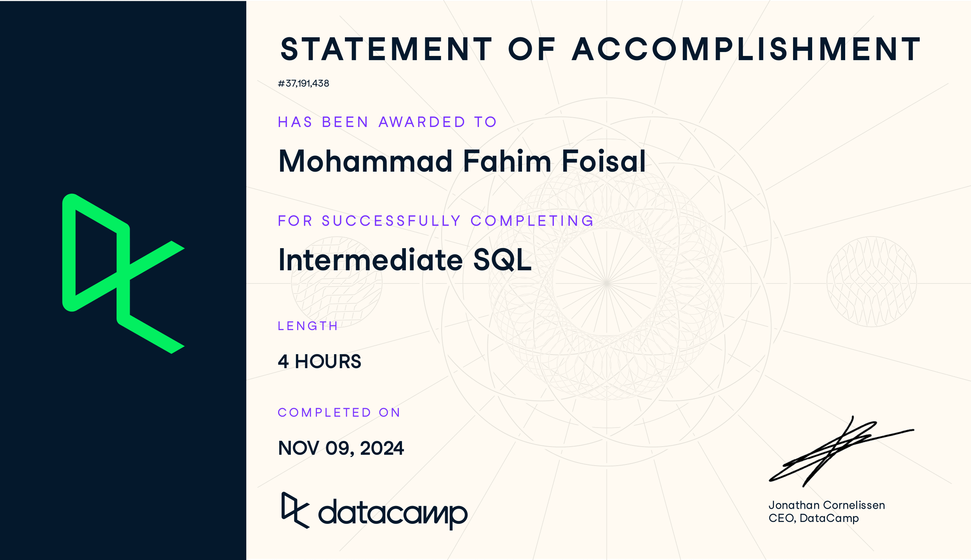Click the patterned circle behind LENGTH
Screen dimensions: 971x560
[337, 283]
